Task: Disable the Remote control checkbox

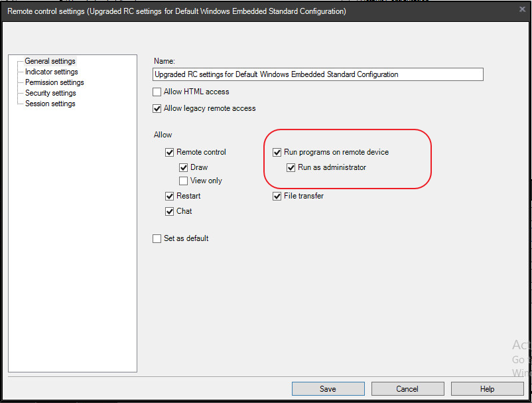Action: pyautogui.click(x=170, y=152)
